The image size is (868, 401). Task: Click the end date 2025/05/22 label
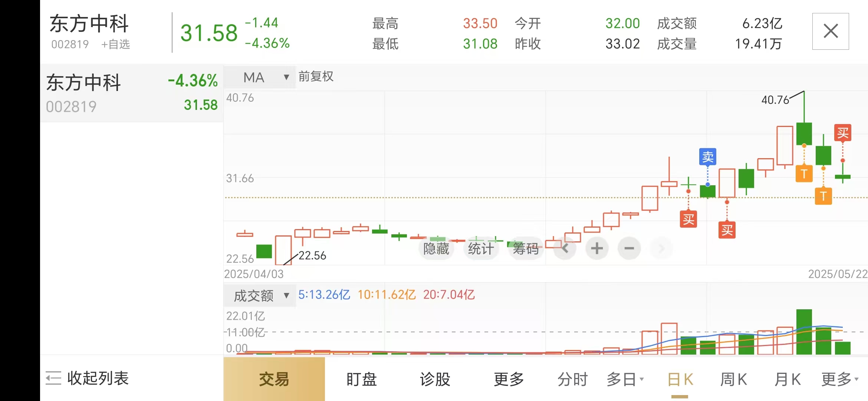click(x=838, y=274)
